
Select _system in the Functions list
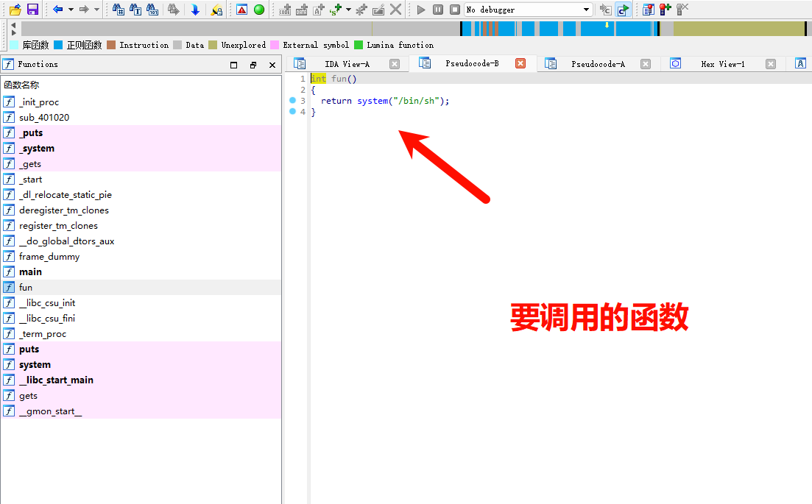[x=37, y=149]
